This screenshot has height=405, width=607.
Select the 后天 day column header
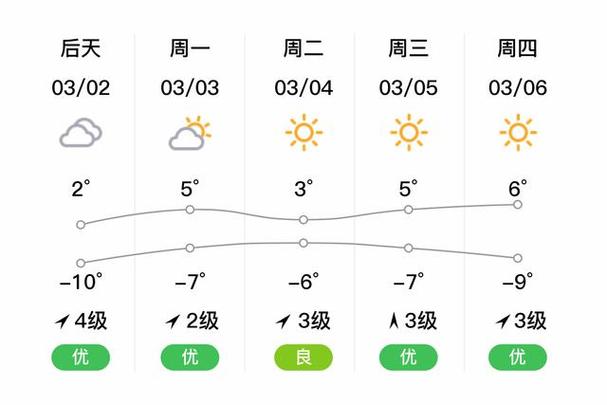81,48
